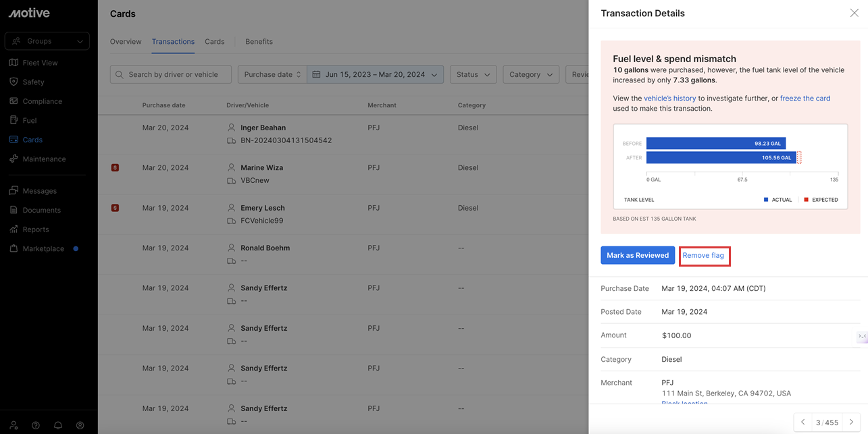Switch to the Overview tab
868x434 pixels.
click(x=126, y=42)
